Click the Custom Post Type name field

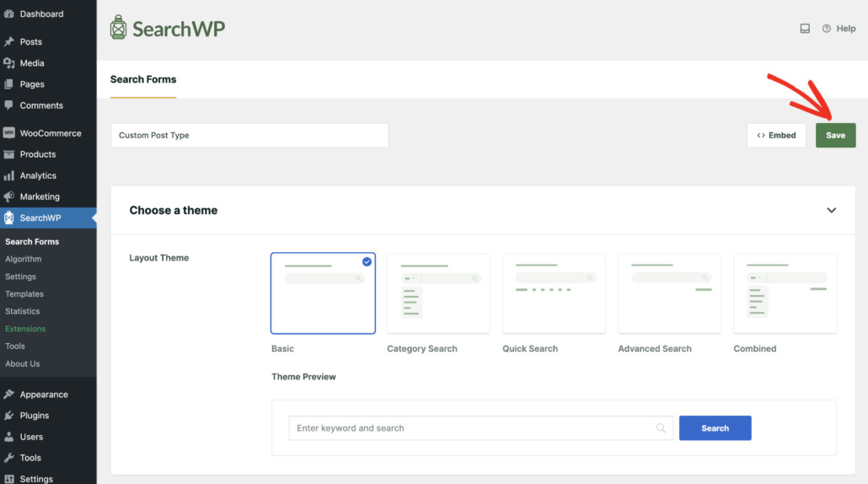pos(249,135)
